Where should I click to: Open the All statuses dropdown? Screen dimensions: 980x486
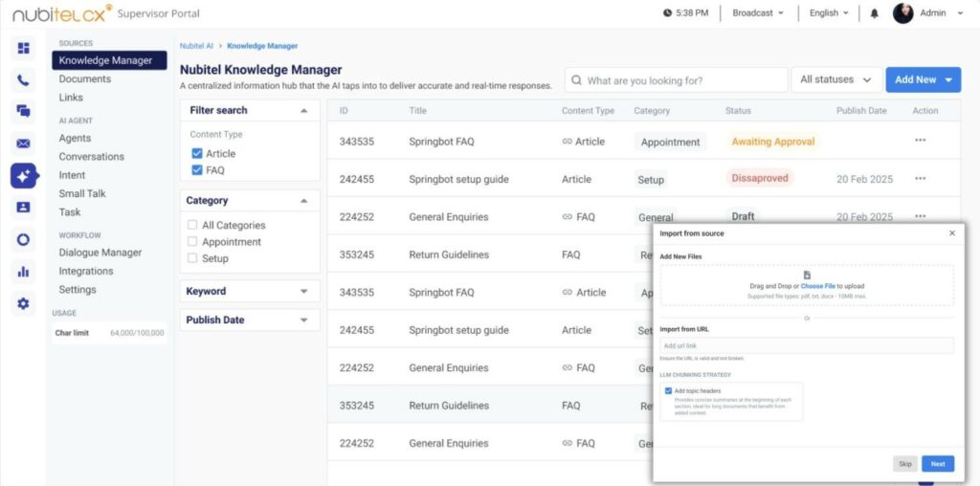click(836, 80)
